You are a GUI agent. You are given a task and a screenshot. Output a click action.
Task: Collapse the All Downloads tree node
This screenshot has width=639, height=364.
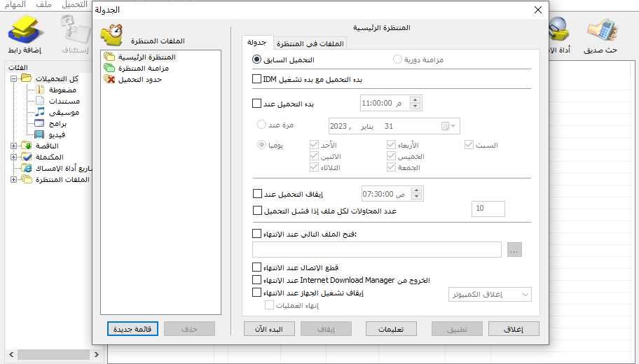click(13, 78)
